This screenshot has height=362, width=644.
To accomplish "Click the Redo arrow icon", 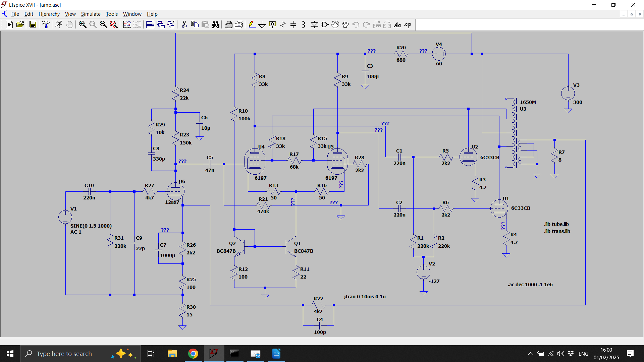I will click(366, 24).
